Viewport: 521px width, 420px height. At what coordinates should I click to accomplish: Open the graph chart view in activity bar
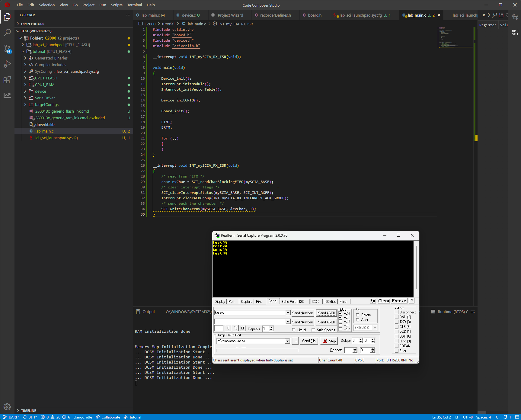7,95
